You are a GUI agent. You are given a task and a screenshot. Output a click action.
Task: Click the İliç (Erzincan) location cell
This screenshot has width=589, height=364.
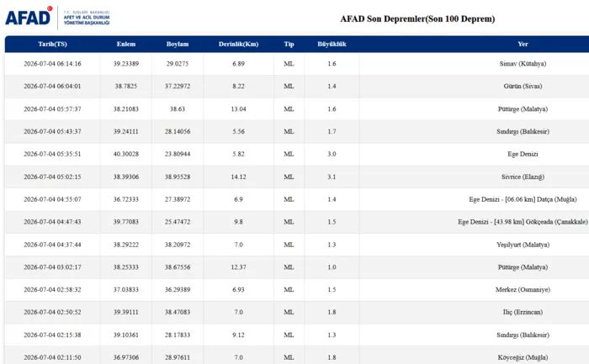click(523, 312)
